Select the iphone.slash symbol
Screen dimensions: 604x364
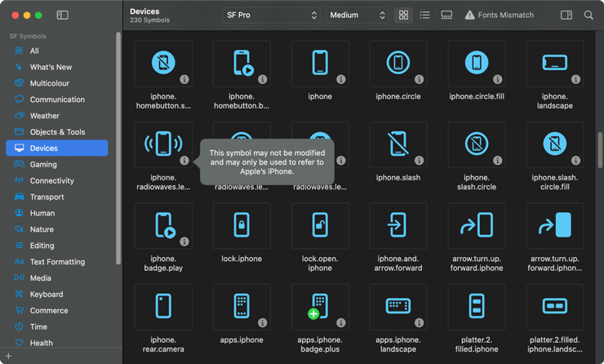[398, 144]
